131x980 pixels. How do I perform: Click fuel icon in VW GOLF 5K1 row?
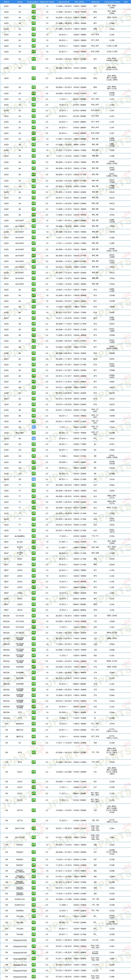click(34, 781)
